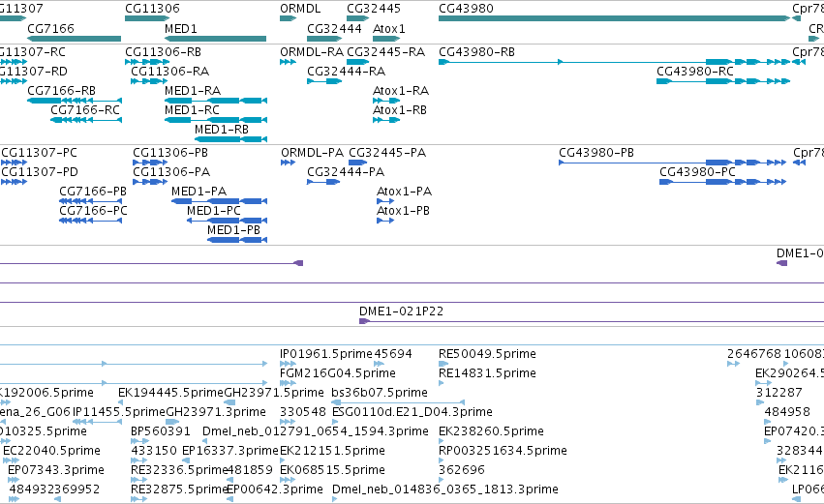Select EST EK212151.5prime
Image resolution: width=824 pixels, height=504 pixels.
(x=332, y=451)
